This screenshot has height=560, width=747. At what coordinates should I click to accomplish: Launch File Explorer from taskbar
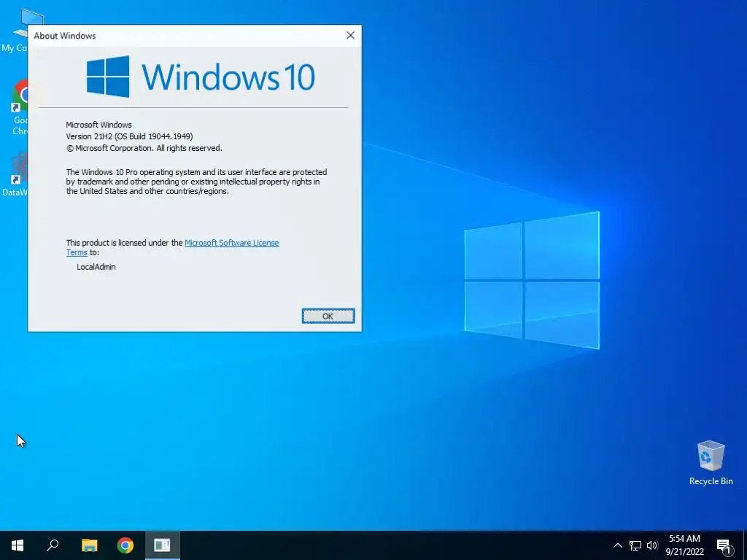click(x=89, y=545)
